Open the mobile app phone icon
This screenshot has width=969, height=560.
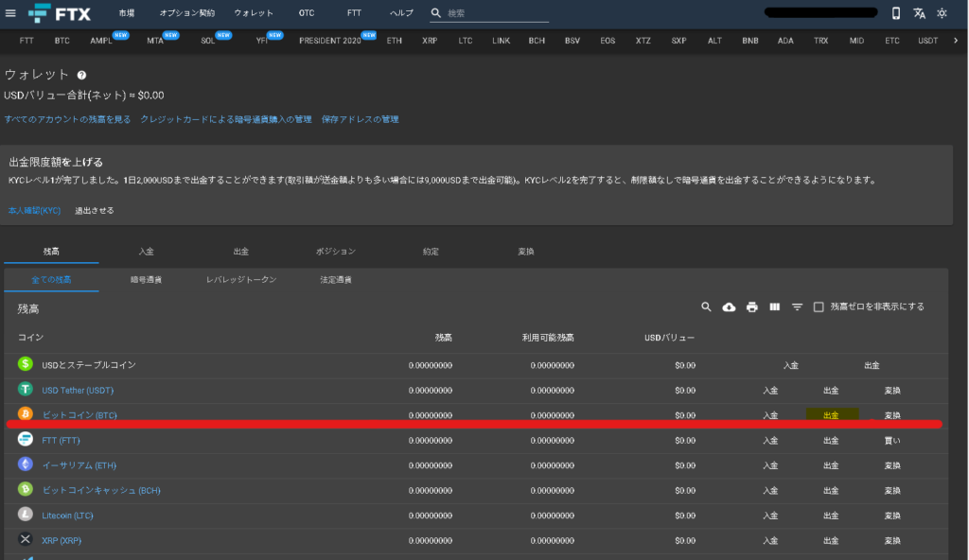(x=895, y=13)
